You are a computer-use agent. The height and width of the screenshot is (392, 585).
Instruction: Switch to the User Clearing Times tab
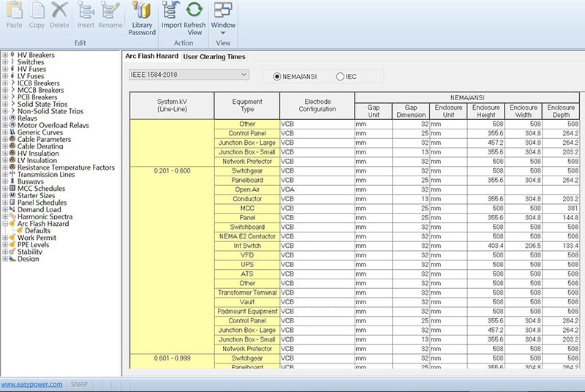(214, 57)
